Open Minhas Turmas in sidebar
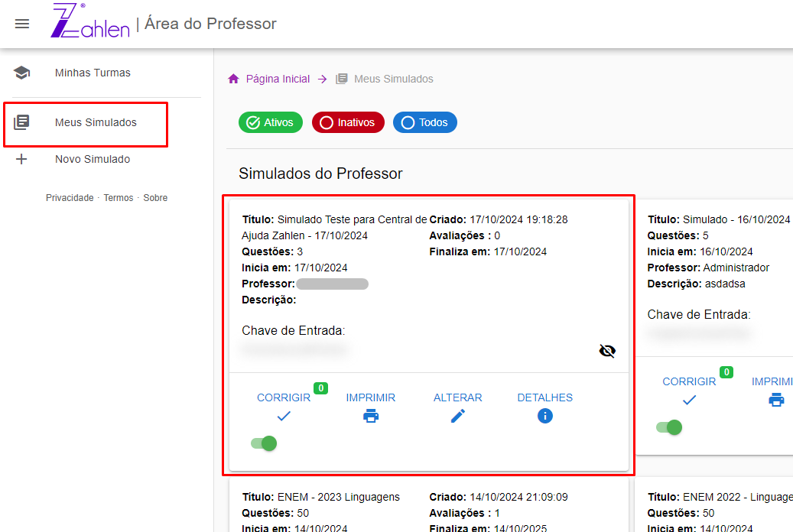This screenshot has height=532, width=793. click(93, 73)
